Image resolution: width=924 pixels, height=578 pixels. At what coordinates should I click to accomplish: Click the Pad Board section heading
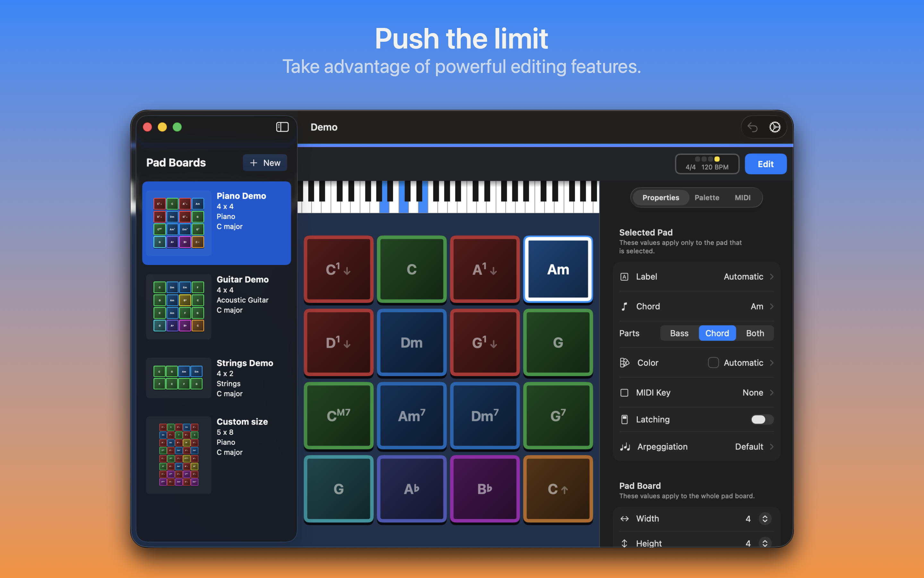pyautogui.click(x=640, y=486)
